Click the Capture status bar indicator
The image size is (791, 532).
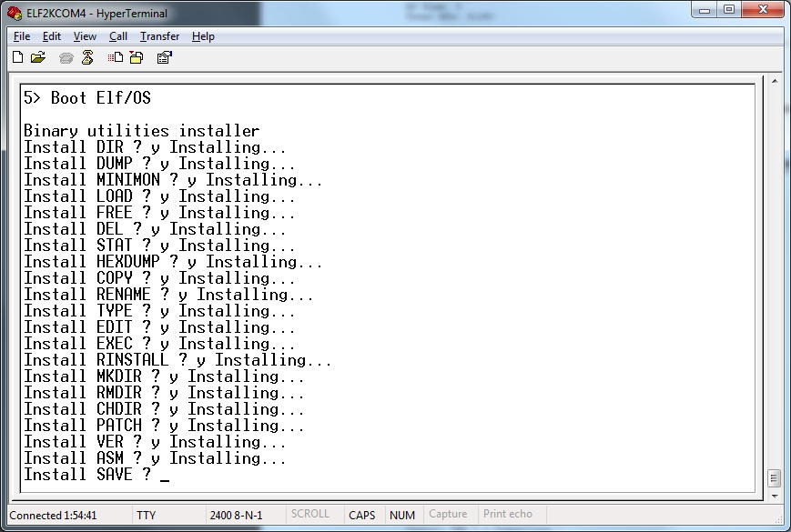click(x=448, y=515)
